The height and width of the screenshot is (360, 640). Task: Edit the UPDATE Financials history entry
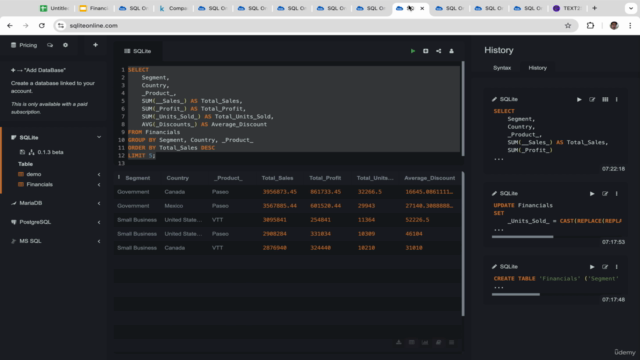tap(605, 193)
